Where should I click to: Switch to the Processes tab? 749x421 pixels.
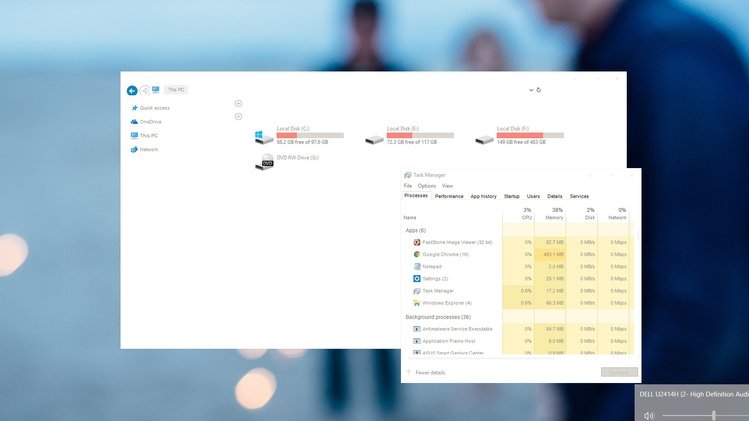tap(416, 196)
